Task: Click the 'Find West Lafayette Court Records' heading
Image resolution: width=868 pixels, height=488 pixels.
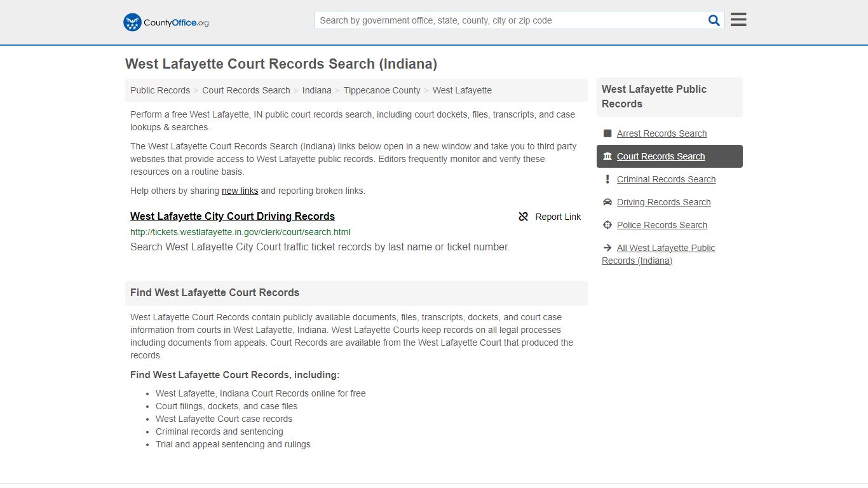Action: click(215, 292)
